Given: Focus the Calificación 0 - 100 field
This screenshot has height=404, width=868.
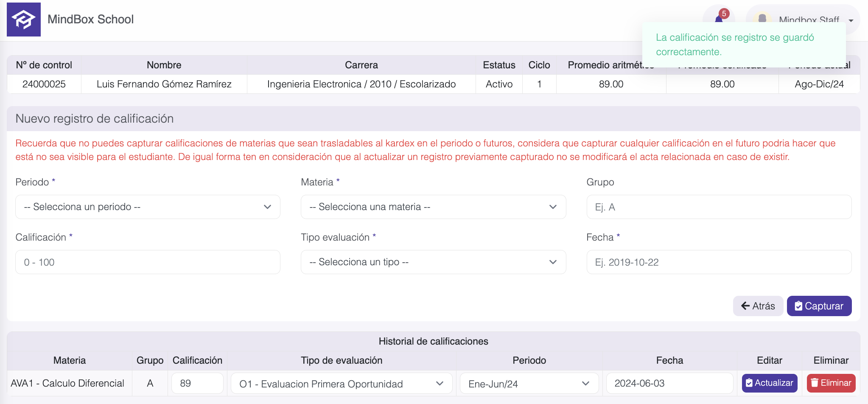Looking at the screenshot, I should click(148, 262).
